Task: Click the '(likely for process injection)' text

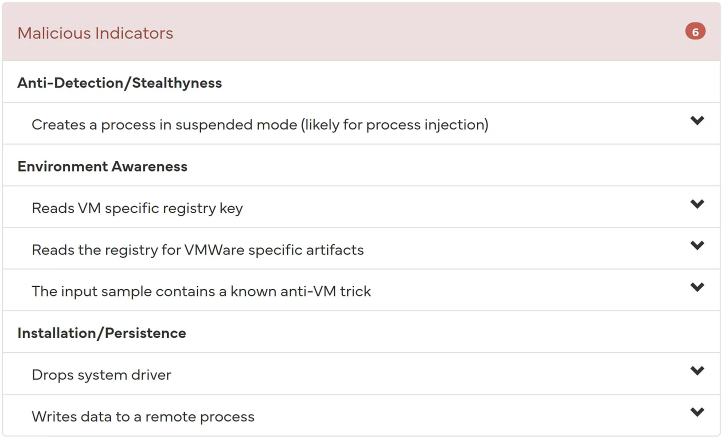Action: point(395,125)
